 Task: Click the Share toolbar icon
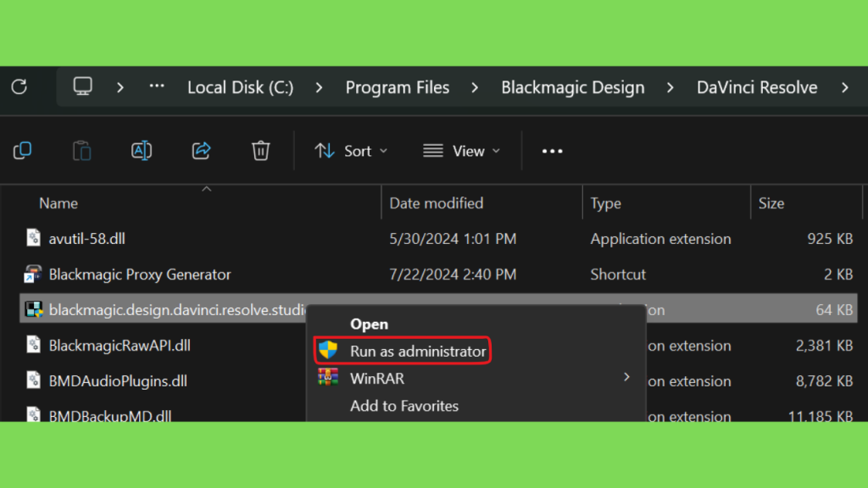tap(201, 151)
